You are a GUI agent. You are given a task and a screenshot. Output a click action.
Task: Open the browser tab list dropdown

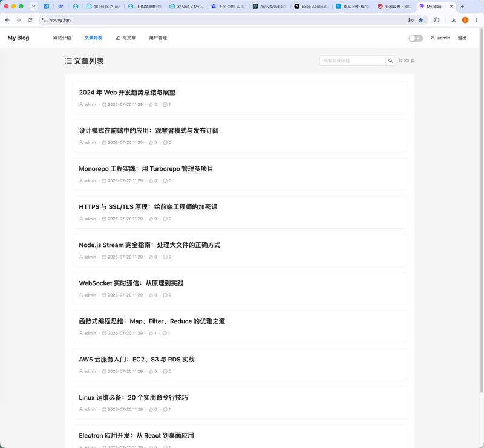(x=33, y=6)
